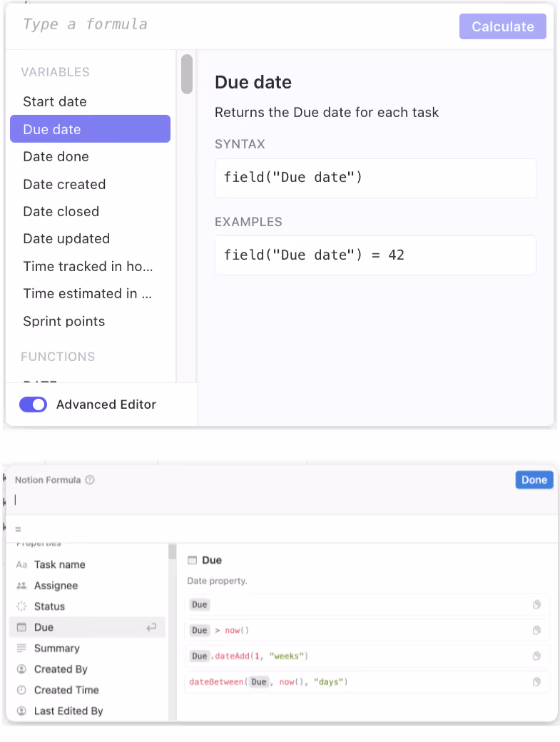Click the Done button
Viewport: 560px width, 742px height.
pos(534,479)
